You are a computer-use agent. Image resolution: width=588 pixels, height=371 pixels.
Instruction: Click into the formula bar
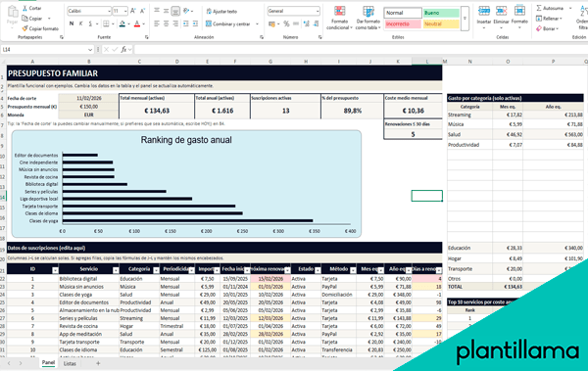[360, 50]
